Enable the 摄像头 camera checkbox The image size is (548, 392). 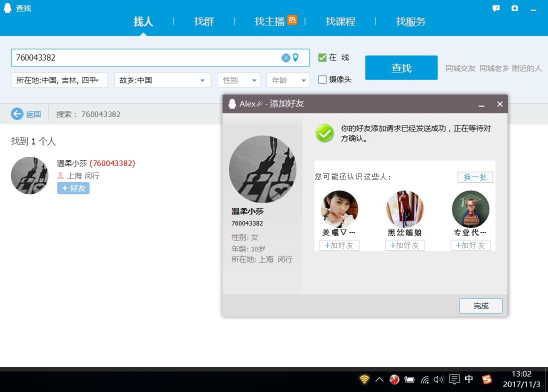click(x=322, y=79)
